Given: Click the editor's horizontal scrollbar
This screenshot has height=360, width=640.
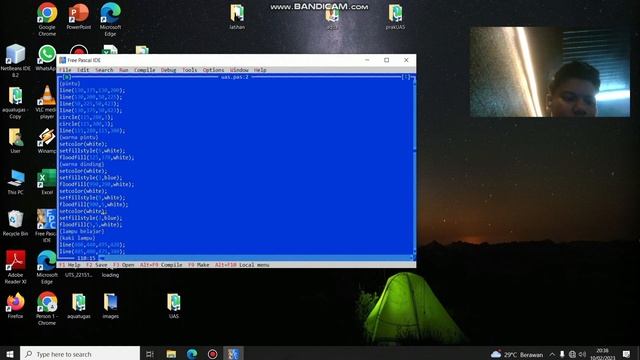Looking at the screenshot, I should [256, 258].
